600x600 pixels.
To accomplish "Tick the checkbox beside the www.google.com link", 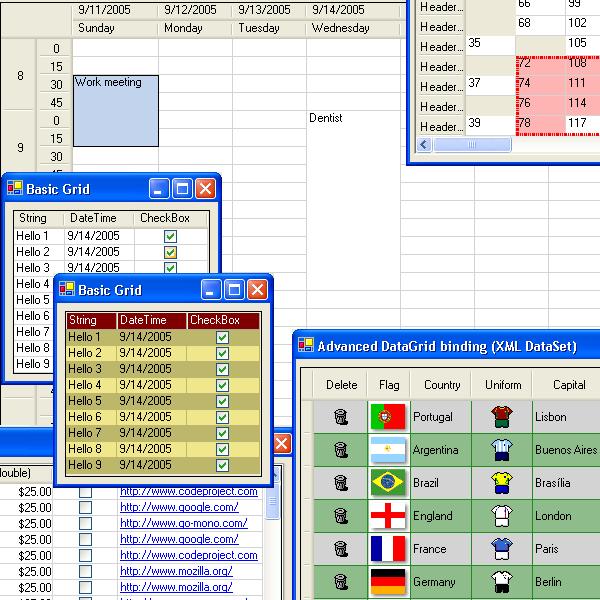I will [x=85, y=508].
